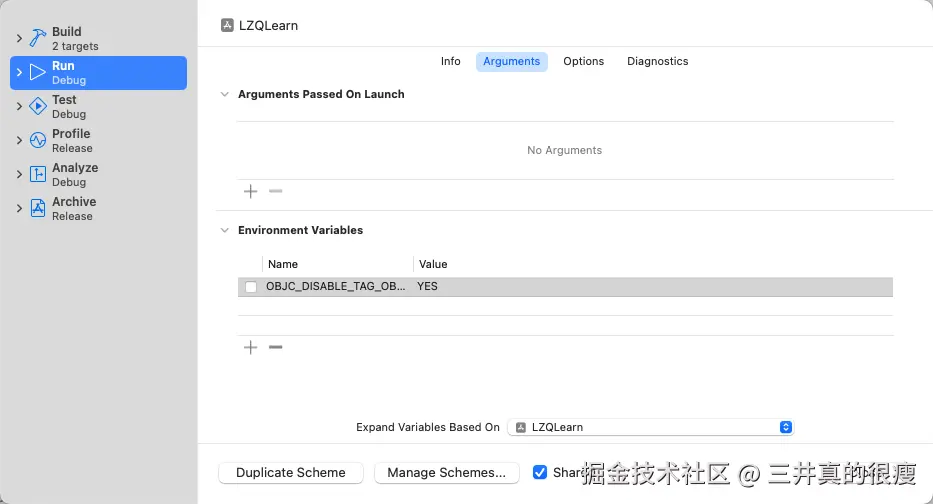Click the Build hammer icon
This screenshot has width=933, height=504.
tap(37, 39)
